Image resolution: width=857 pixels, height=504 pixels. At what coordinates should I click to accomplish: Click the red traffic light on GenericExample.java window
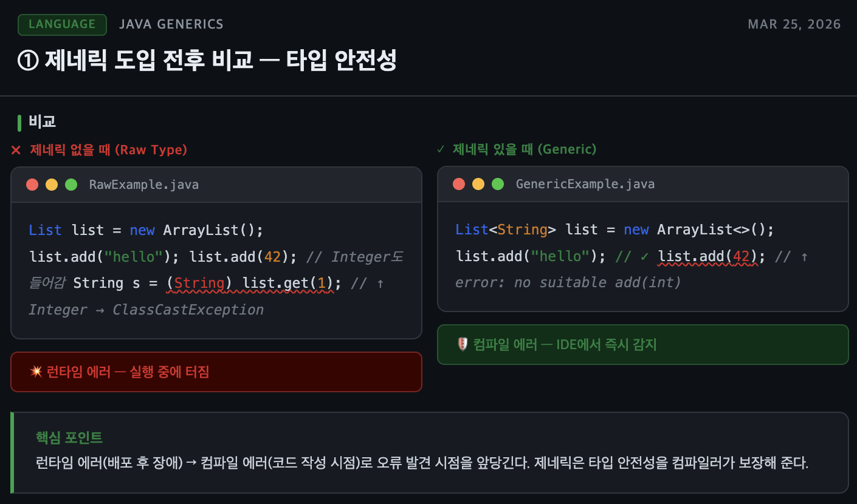[459, 183]
